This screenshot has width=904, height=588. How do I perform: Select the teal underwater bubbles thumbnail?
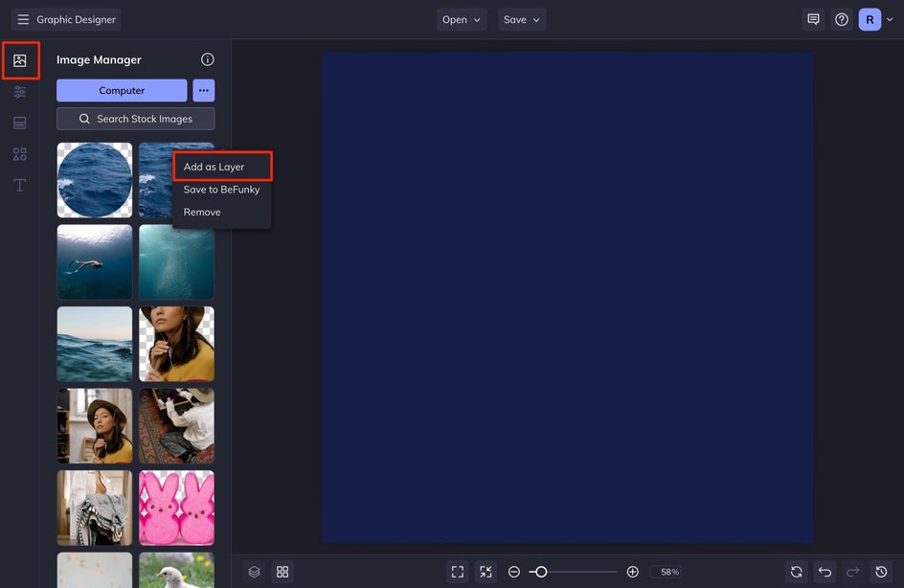(176, 261)
